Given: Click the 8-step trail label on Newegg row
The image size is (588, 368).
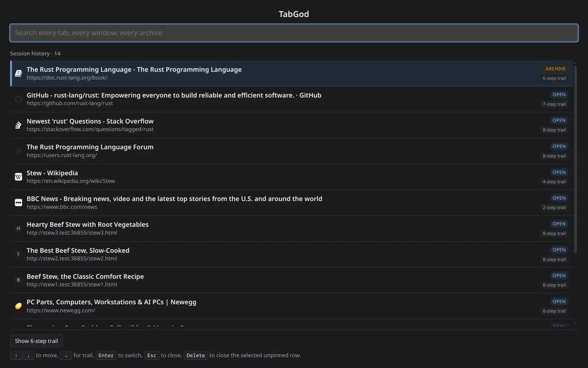Looking at the screenshot, I should pyautogui.click(x=554, y=311).
